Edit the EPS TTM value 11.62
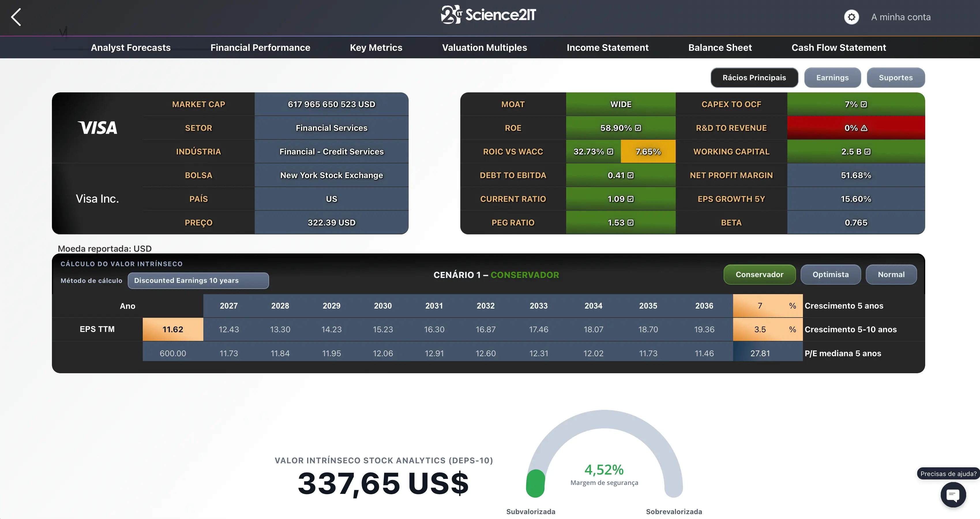This screenshot has height=519, width=980. (173, 329)
